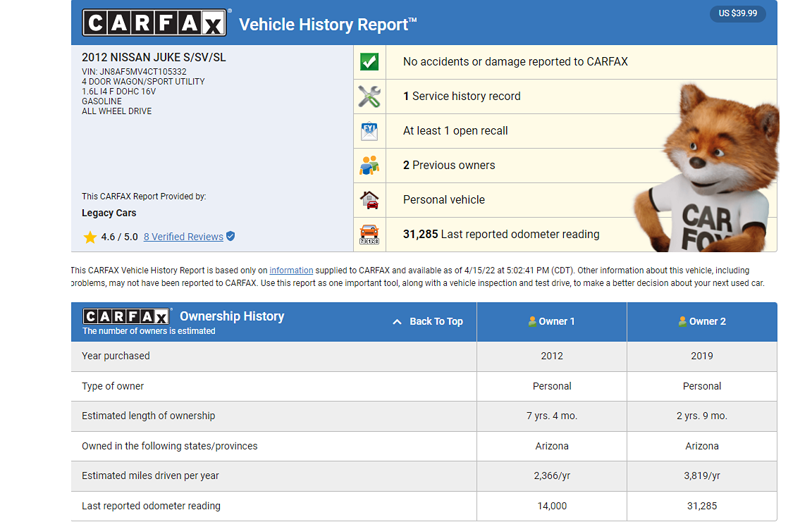Click the US $39.99 price button
This screenshot has height=522, width=812.
click(x=737, y=13)
